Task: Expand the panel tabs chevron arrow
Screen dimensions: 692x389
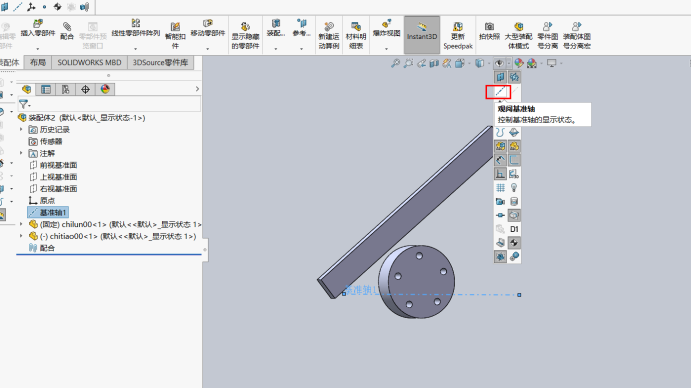Action: click(x=197, y=89)
